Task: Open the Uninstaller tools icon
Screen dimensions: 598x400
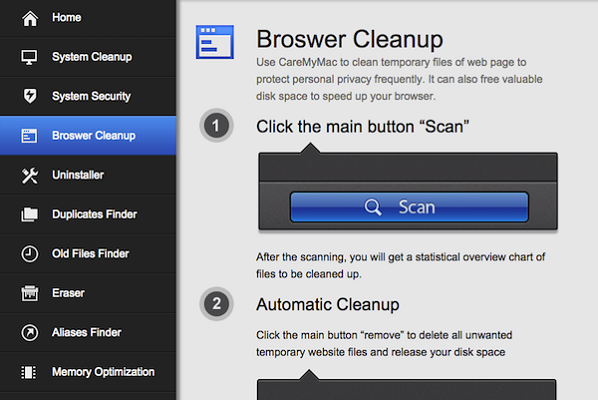Action: [30, 175]
